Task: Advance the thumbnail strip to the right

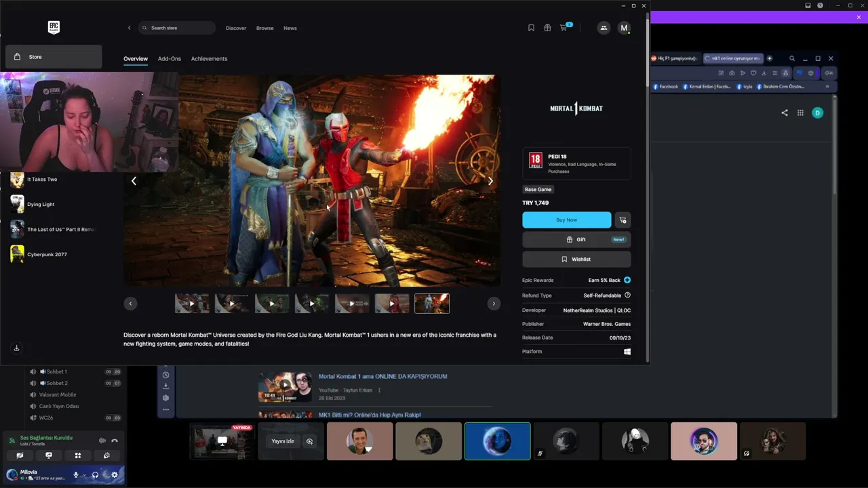Action: [x=494, y=304]
